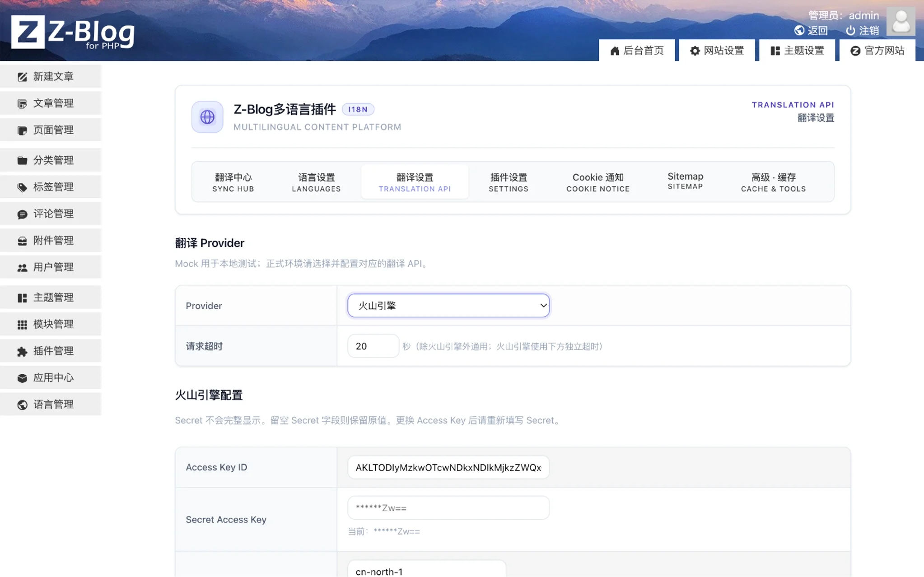
Task: Click the theme management icon in sidebar
Action: click(22, 298)
